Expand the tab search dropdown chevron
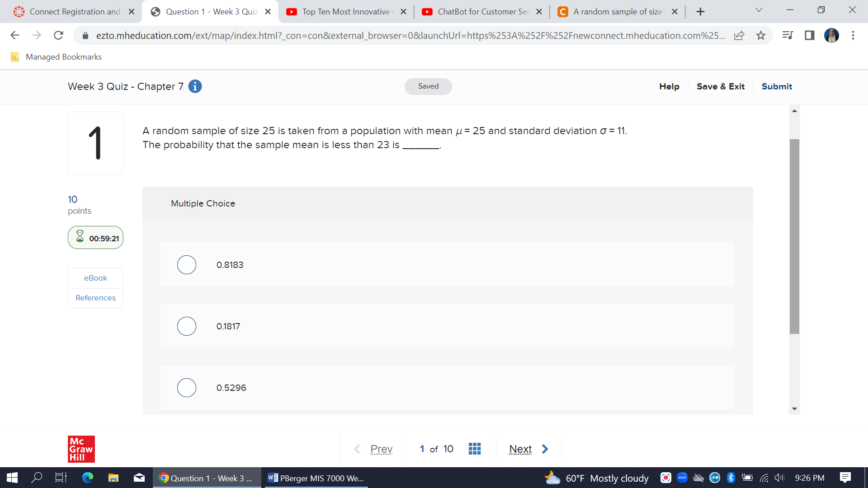The height and width of the screenshot is (488, 868). pyautogui.click(x=759, y=10)
